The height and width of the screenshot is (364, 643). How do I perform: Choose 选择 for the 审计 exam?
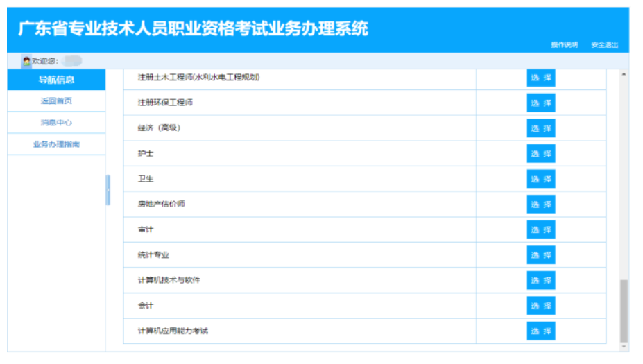click(x=541, y=230)
